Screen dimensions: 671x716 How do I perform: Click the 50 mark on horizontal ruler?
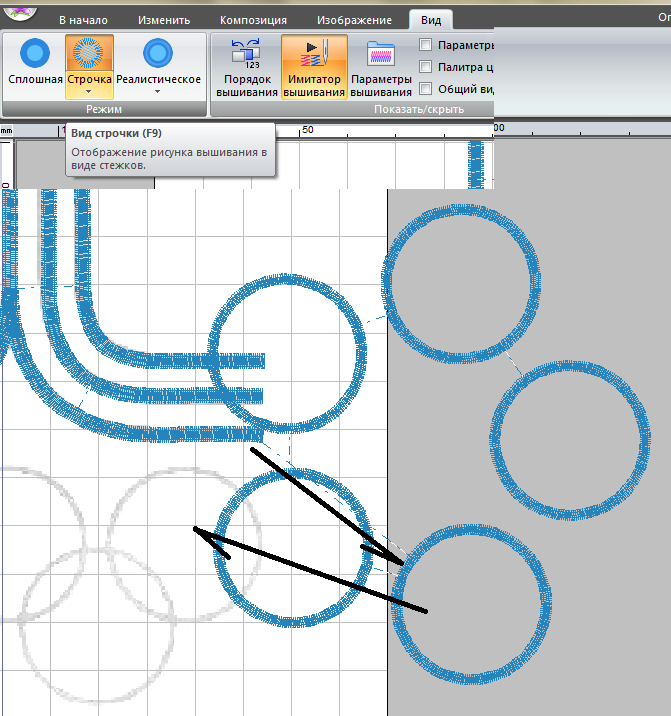click(x=307, y=129)
